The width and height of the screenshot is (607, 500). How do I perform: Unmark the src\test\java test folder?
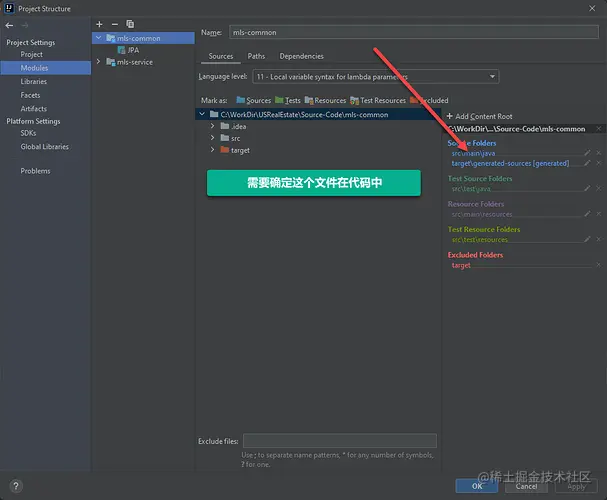(x=598, y=188)
